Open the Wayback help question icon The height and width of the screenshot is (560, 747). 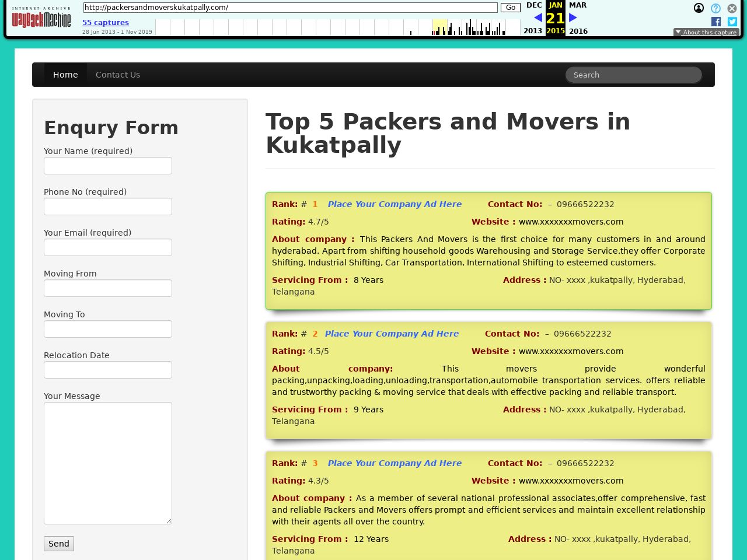(x=715, y=8)
